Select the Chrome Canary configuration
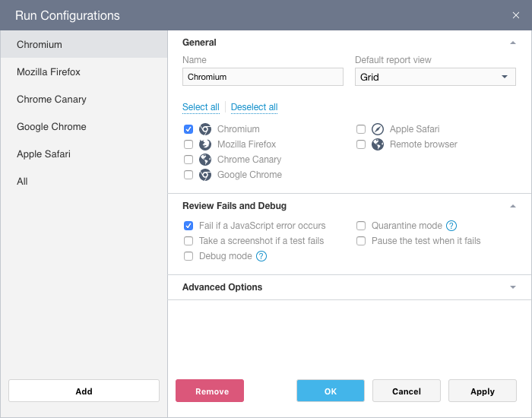 pyautogui.click(x=84, y=99)
